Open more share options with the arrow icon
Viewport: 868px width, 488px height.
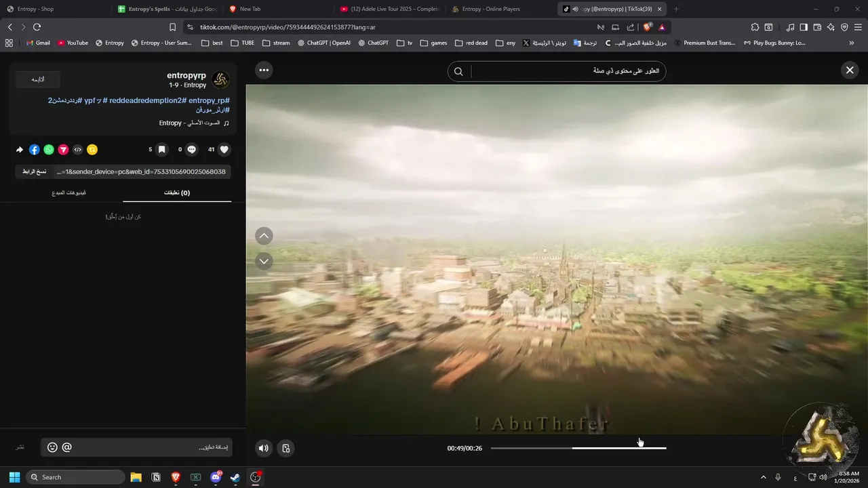coord(20,150)
